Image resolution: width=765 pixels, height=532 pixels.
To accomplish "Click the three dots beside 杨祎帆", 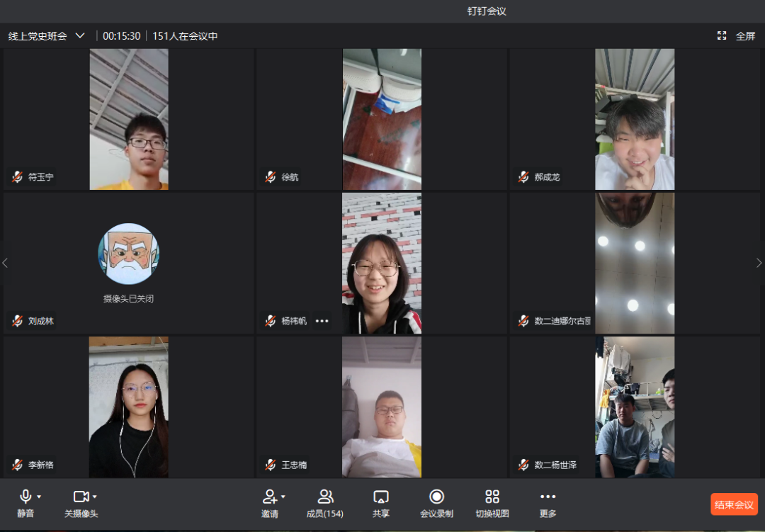I will pyautogui.click(x=322, y=321).
